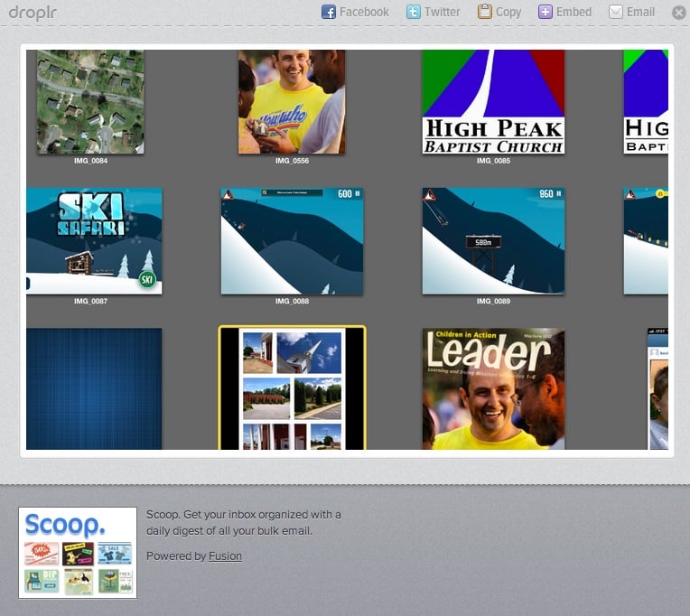Open the Fusion link
Viewport: 690px width, 616px height.
[x=225, y=556]
